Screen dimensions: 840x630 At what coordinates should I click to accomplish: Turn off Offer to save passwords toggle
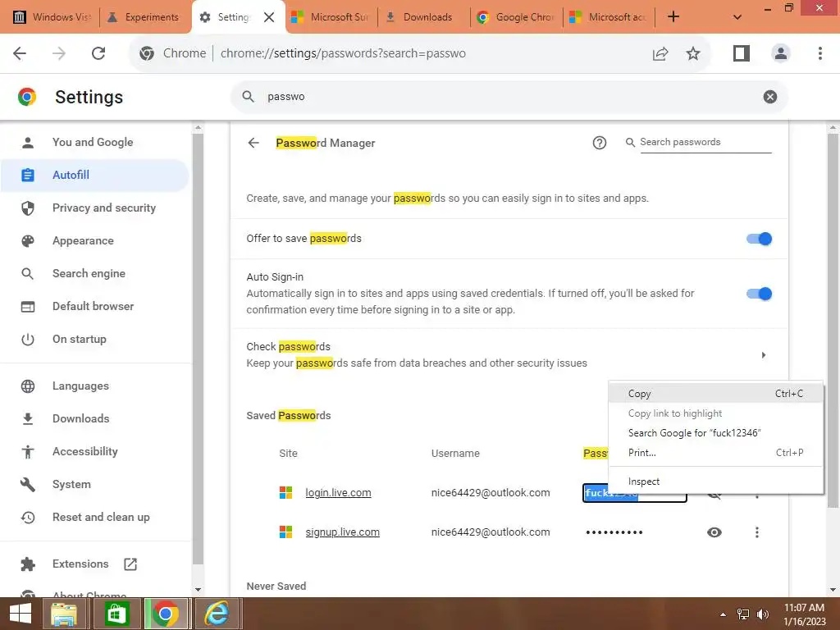tap(759, 239)
